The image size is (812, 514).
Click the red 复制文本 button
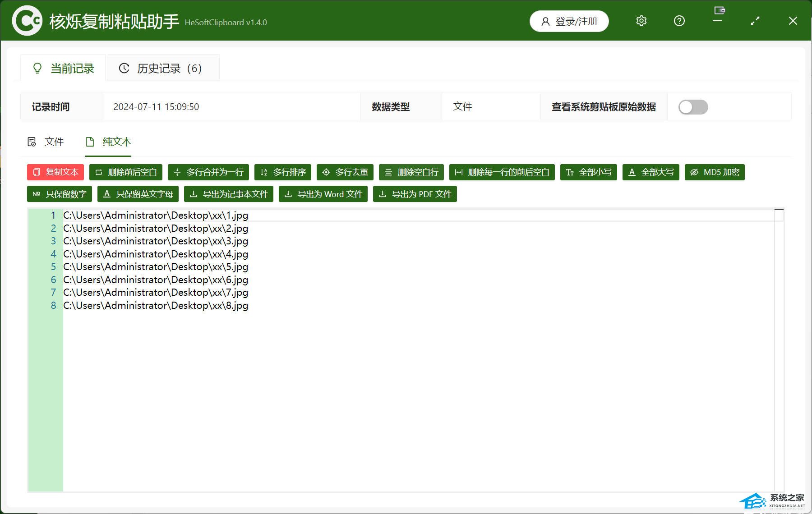click(x=55, y=172)
